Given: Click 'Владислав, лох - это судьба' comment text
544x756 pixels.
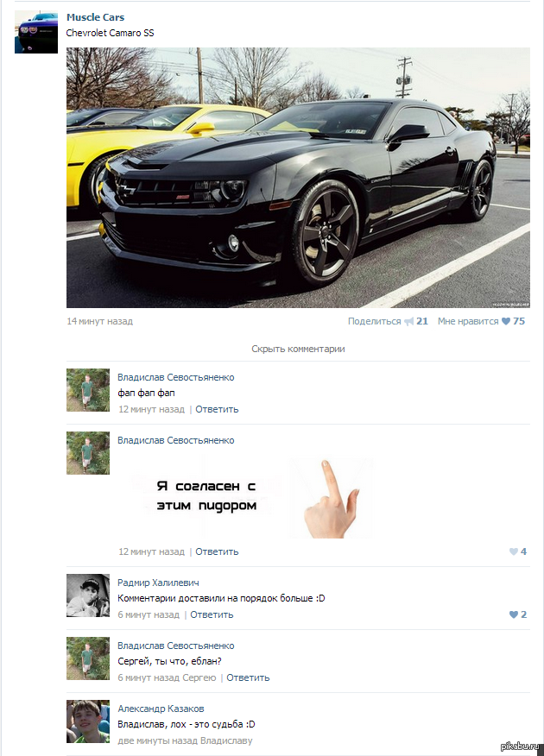Looking at the screenshot, I should [x=187, y=724].
